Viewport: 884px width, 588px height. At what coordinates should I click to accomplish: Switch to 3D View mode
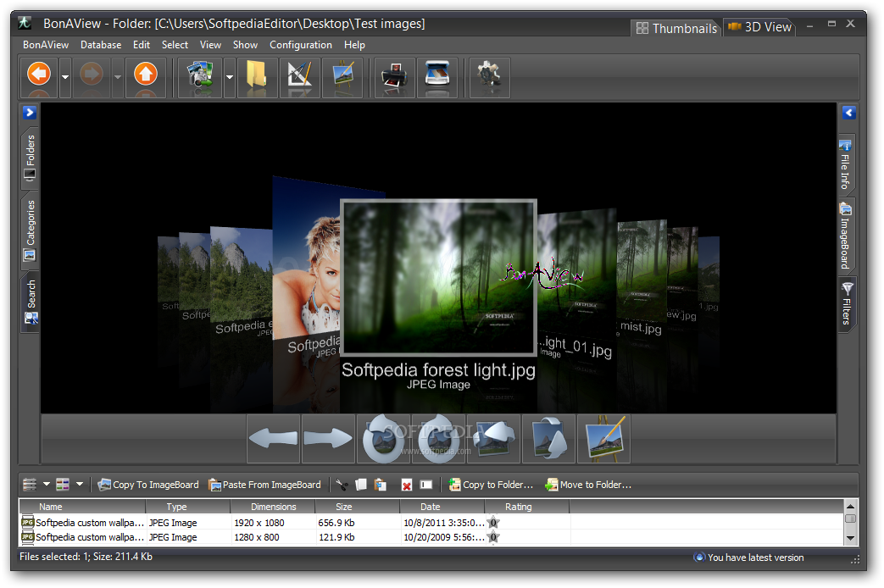(x=760, y=27)
